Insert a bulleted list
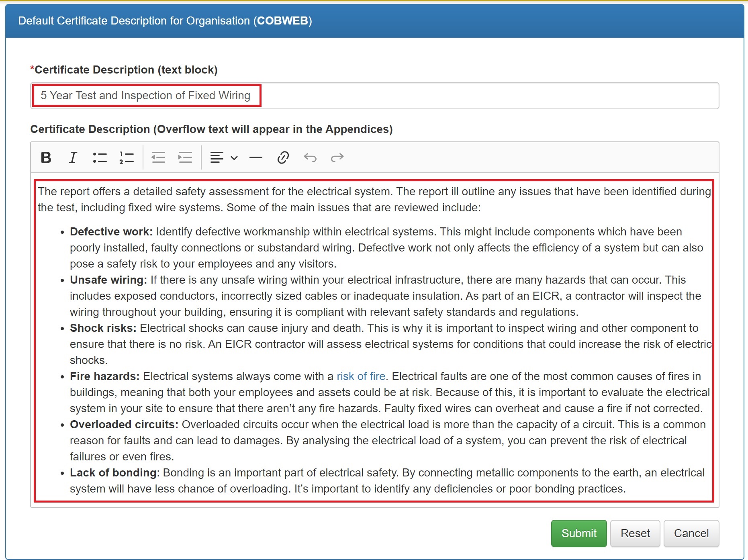The height and width of the screenshot is (560, 748). click(100, 157)
